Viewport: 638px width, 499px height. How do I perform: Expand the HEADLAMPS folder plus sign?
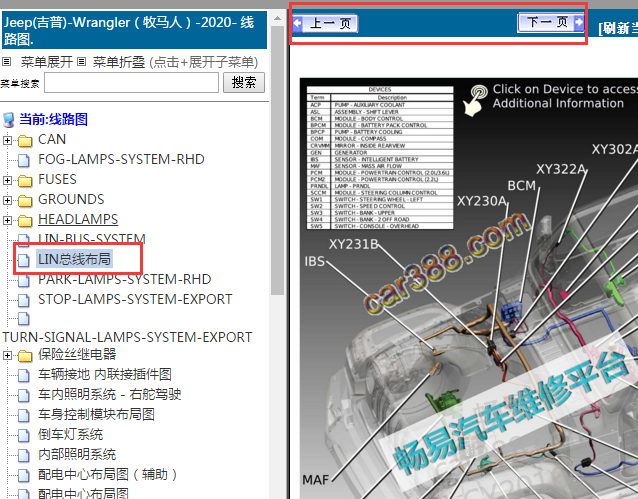[x=7, y=220]
